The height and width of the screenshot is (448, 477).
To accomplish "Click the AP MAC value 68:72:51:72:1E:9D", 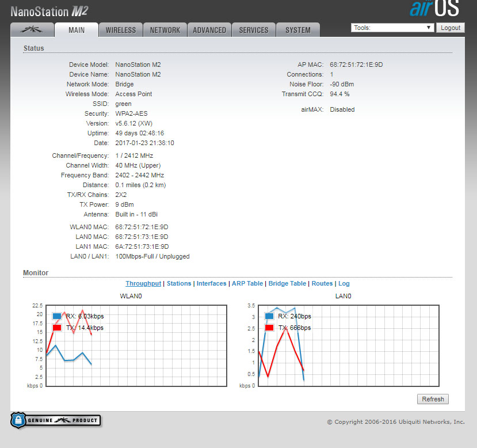I will point(356,64).
